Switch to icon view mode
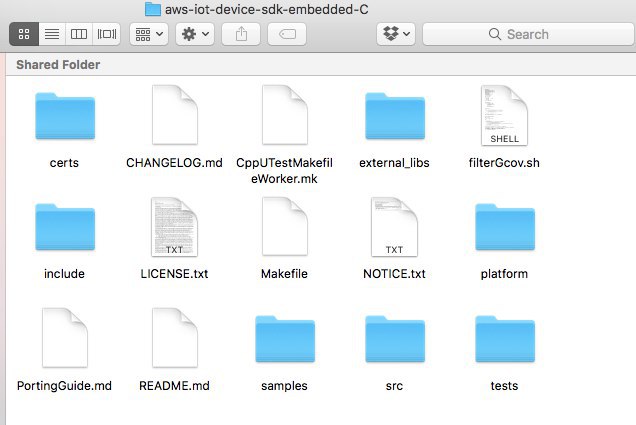 point(24,34)
